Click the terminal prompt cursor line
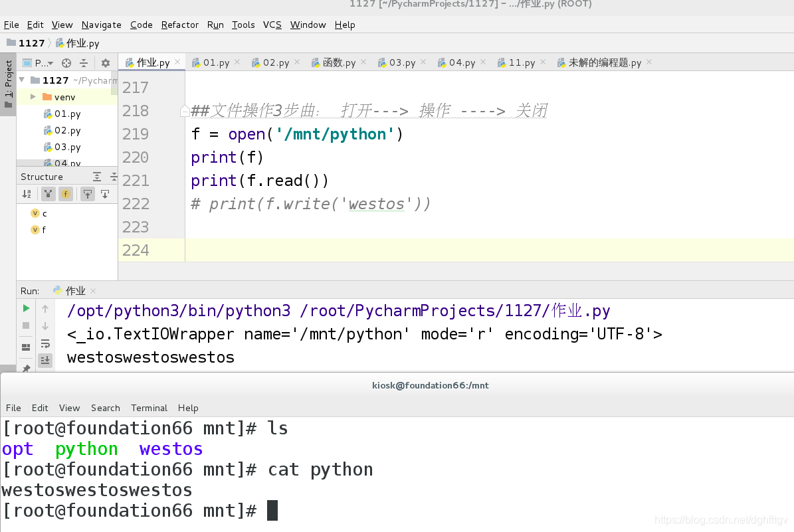Image resolution: width=794 pixels, height=532 pixels. (140, 511)
